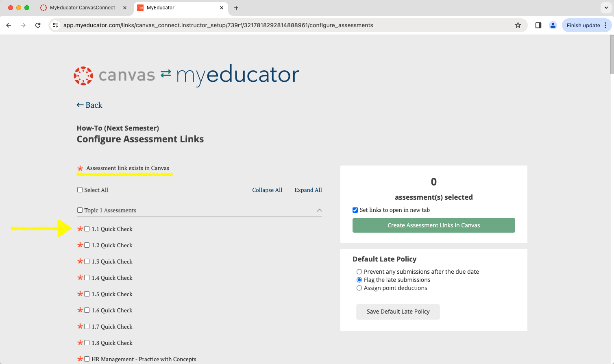This screenshot has height=364, width=614.
Task: Select Flag the late submissions option
Action: [x=359, y=280]
